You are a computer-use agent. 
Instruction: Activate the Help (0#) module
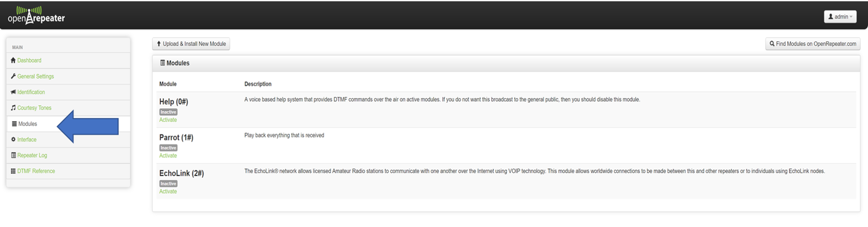coord(168,120)
